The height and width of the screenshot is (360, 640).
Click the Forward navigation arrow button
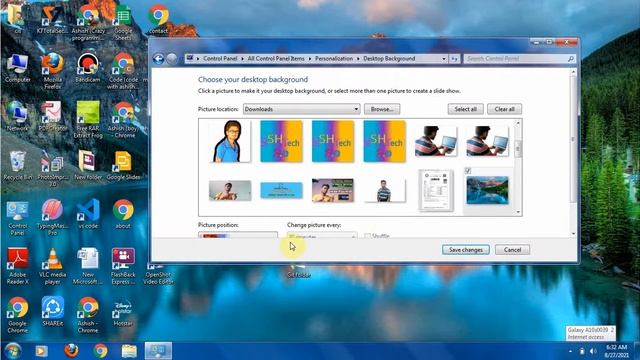(172, 59)
